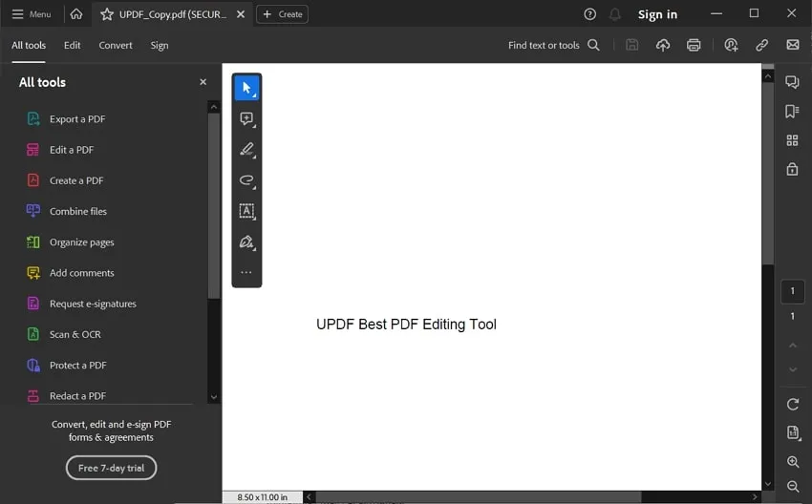Switch to the UPDF_Copy.pdf document tab

173,14
